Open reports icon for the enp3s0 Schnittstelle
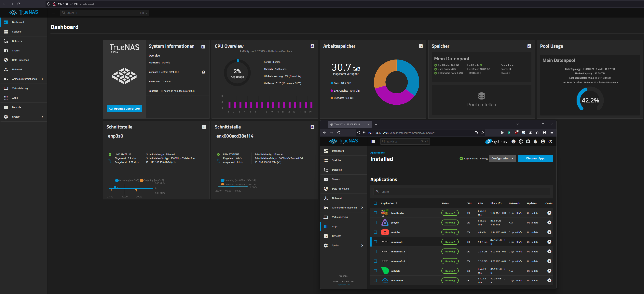The image size is (644, 294). [x=204, y=127]
